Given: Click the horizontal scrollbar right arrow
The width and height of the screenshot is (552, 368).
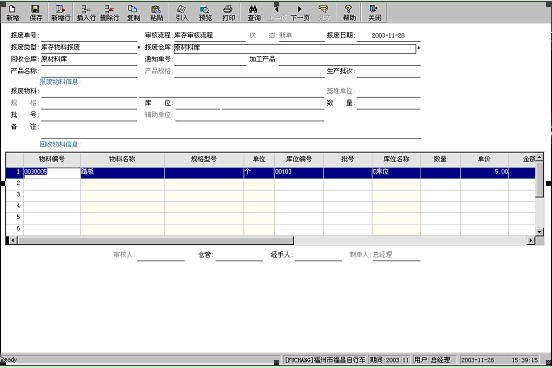Looking at the screenshot, I should coord(531,240).
